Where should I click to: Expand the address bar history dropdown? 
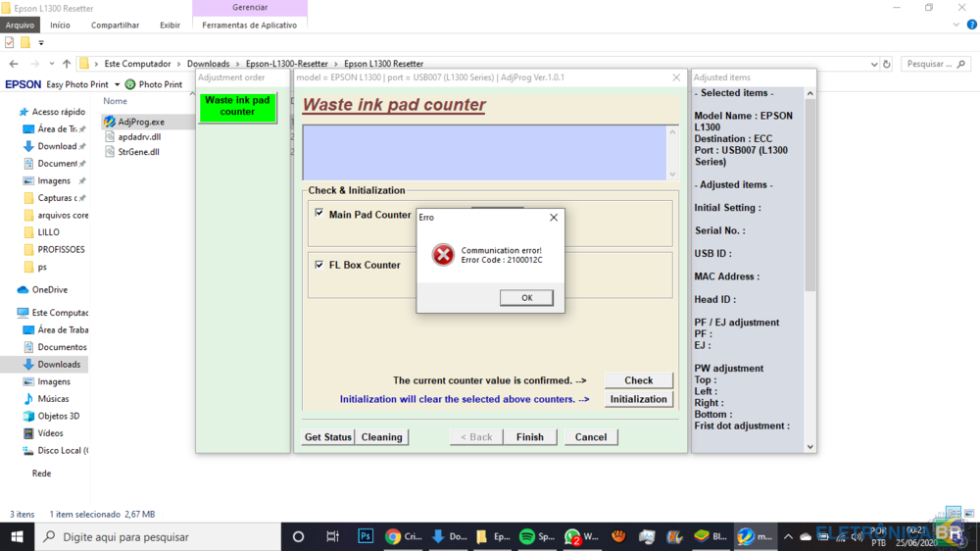click(x=873, y=64)
